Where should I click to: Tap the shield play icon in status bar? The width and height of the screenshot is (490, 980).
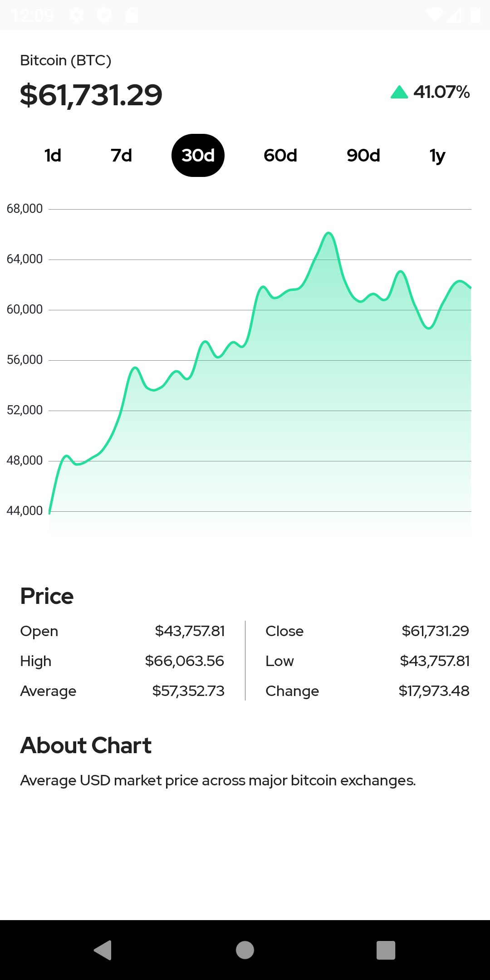[x=104, y=15]
